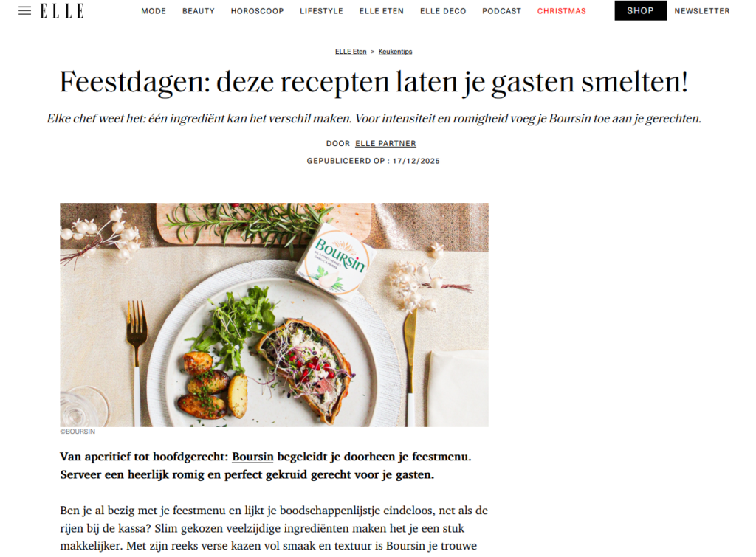
Task: Open the red CHRISTMAS menu item
Action: [x=561, y=11]
